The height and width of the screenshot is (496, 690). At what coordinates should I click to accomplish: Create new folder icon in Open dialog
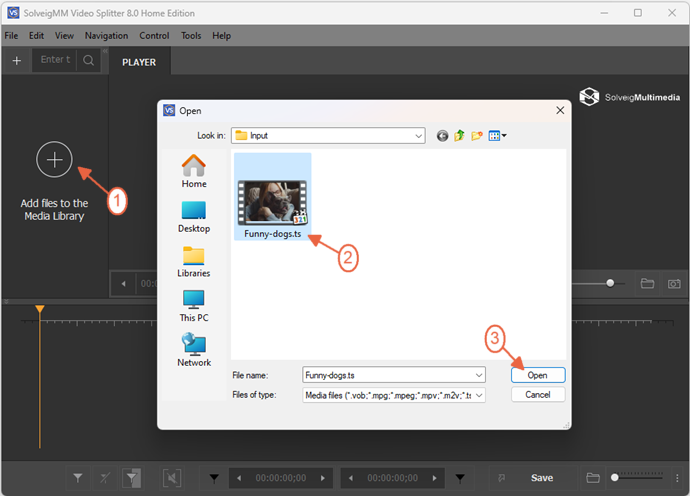tap(477, 136)
